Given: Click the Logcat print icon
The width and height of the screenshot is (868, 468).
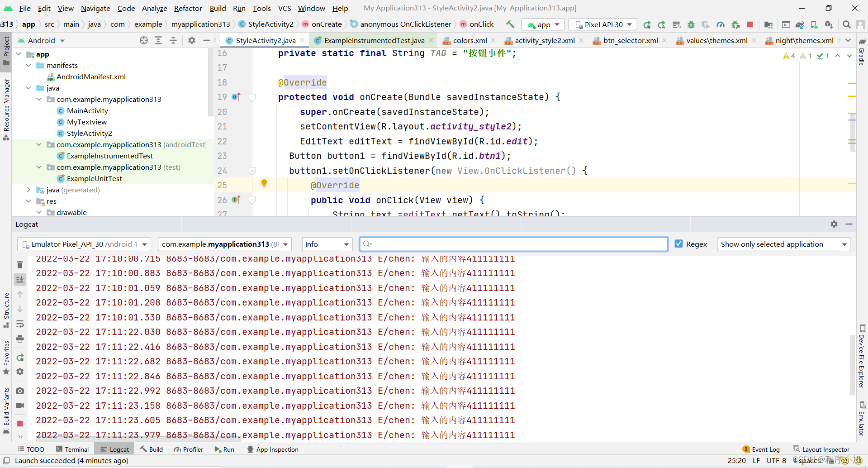Looking at the screenshot, I should pos(20,339).
